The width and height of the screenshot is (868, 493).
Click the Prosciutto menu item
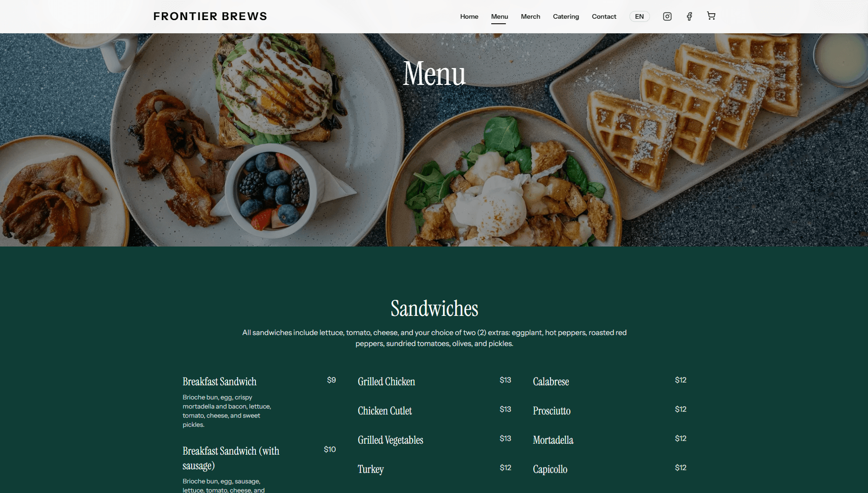point(551,411)
